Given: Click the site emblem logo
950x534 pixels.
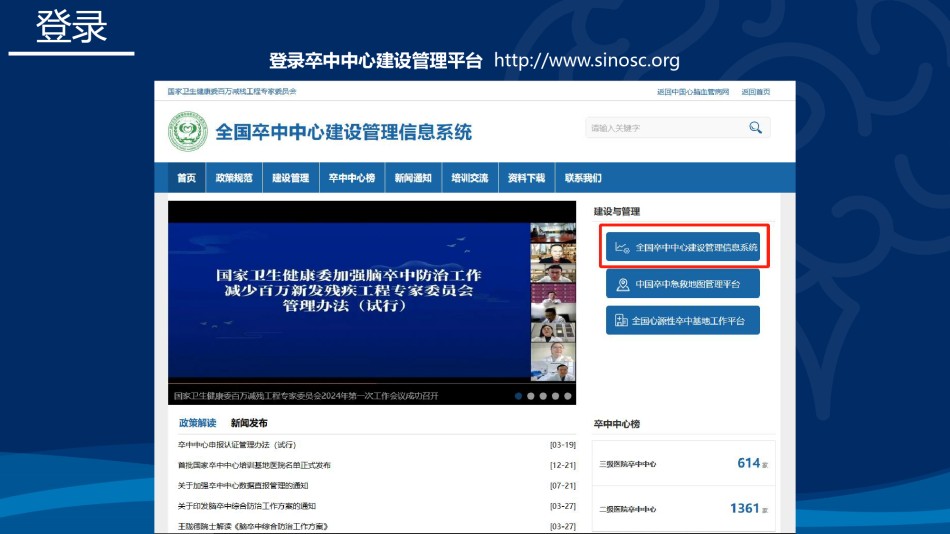Looking at the screenshot, I should pos(188,132).
